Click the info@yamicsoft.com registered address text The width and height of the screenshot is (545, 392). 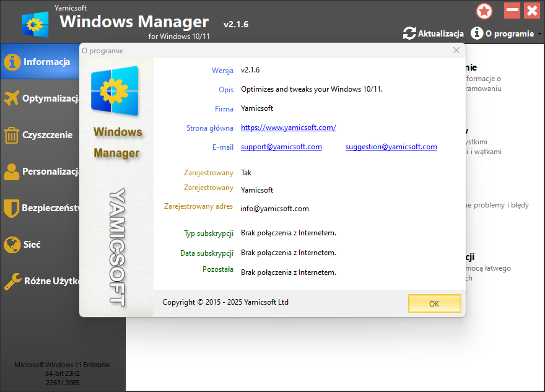274,209
